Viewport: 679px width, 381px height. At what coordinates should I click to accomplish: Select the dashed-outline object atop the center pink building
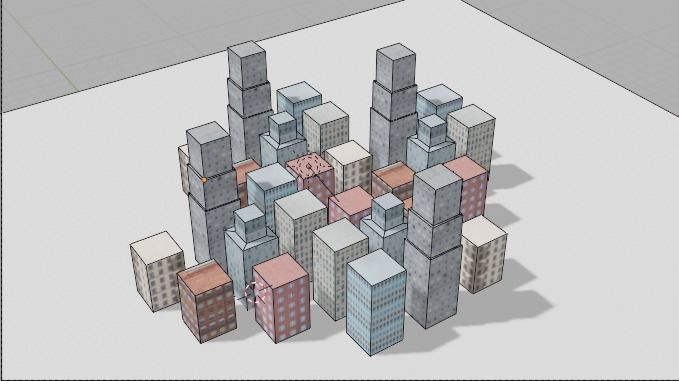[309, 166]
